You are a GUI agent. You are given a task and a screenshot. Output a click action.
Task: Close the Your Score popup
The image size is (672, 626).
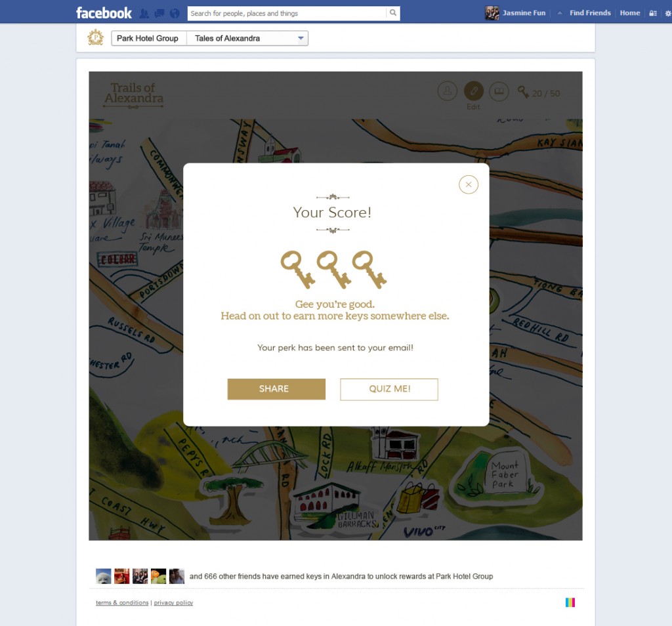click(x=469, y=184)
